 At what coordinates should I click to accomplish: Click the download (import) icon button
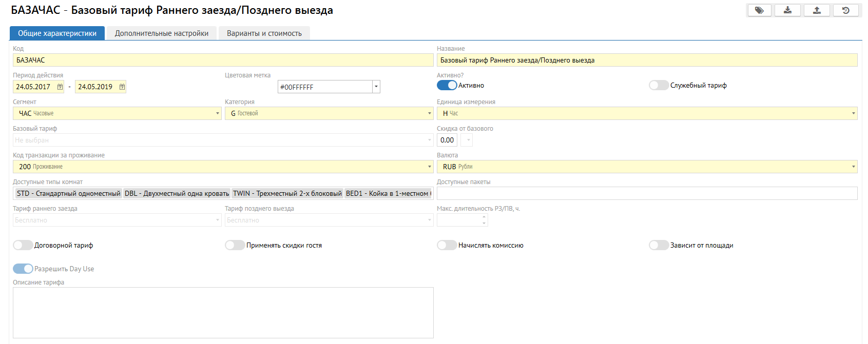787,10
